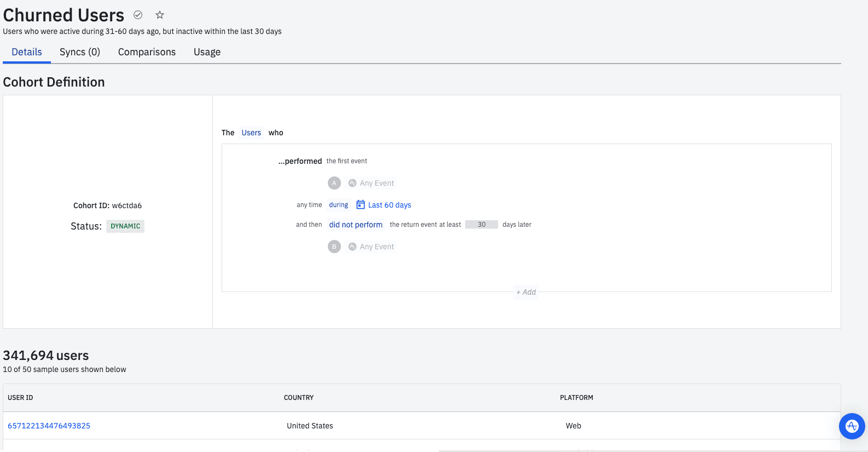868x452 pixels.
Task: Click the Any Event icon in row A
Action: coord(352,183)
